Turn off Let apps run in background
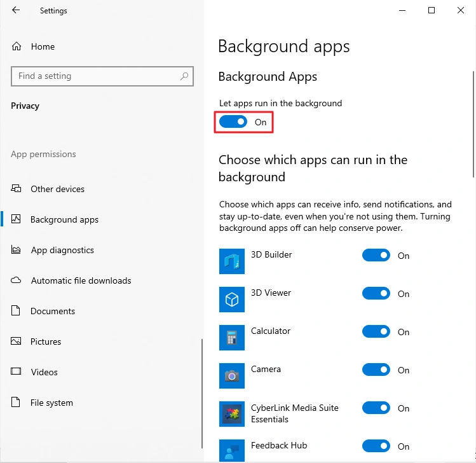476x463 pixels. (x=233, y=122)
